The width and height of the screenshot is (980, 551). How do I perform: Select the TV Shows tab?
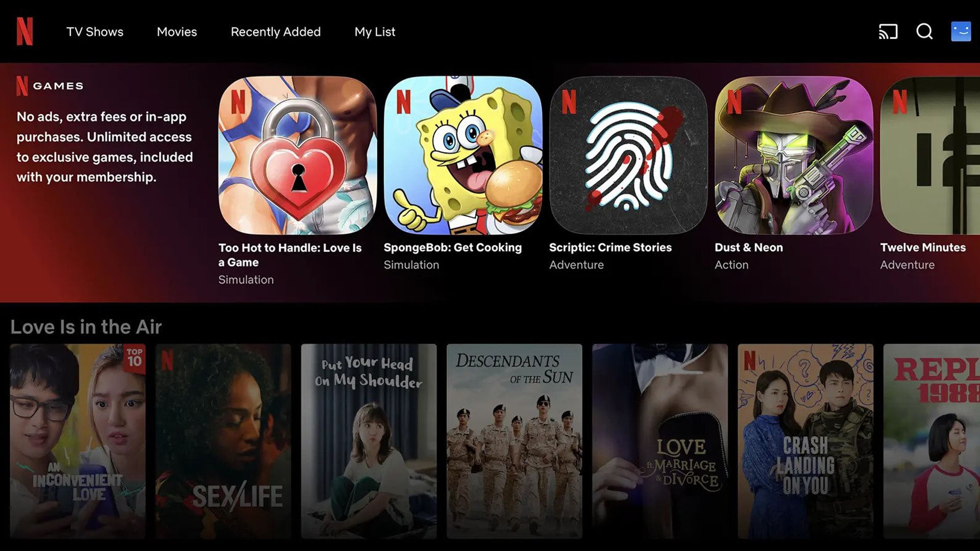point(95,32)
